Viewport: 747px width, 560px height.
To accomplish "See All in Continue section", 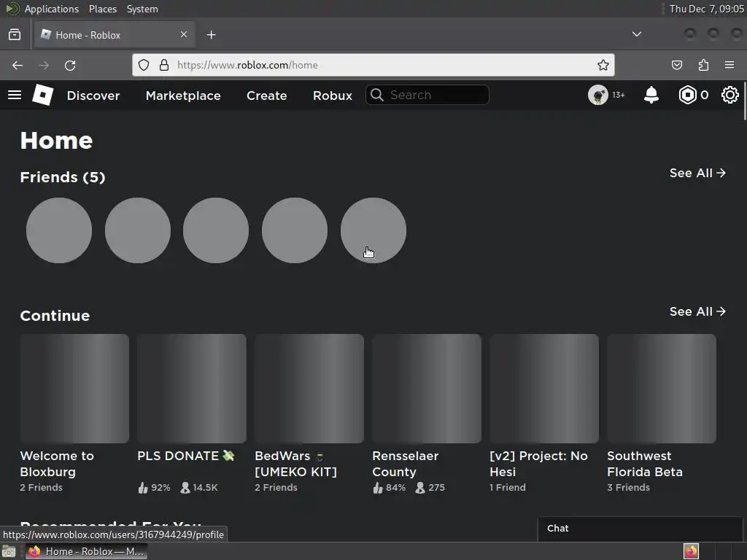I will tap(697, 311).
